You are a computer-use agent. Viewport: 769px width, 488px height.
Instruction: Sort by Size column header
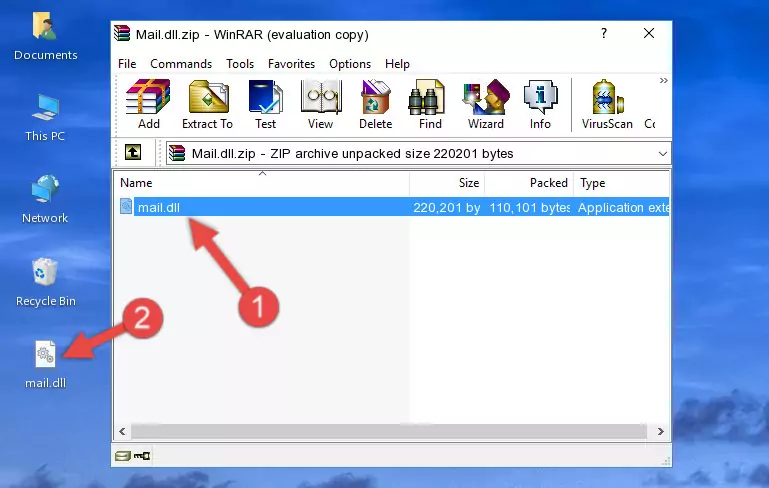pyautogui.click(x=447, y=183)
